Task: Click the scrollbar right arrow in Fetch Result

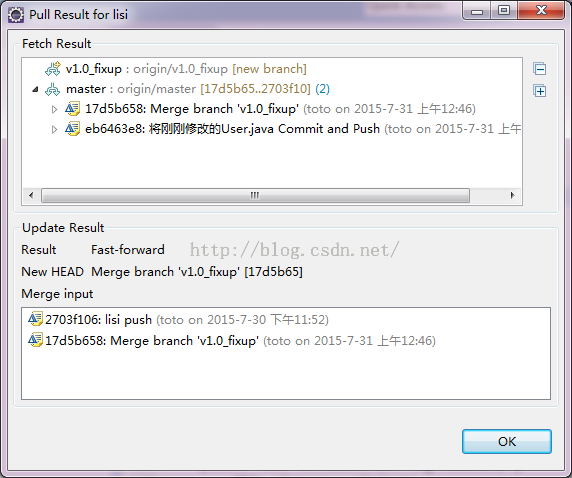Action: 512,195
